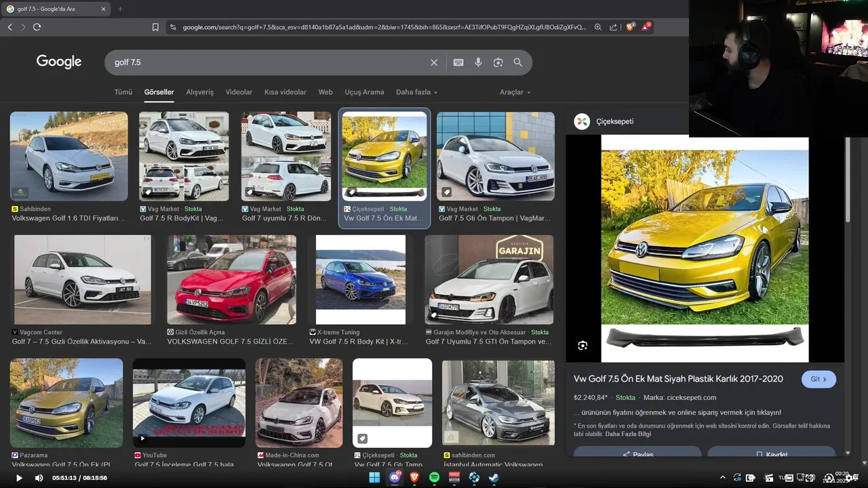Viewport: 868px width, 488px height.
Task: Open 'Golf 7.5 R BodyKit' Vag Market link
Action: [182, 218]
